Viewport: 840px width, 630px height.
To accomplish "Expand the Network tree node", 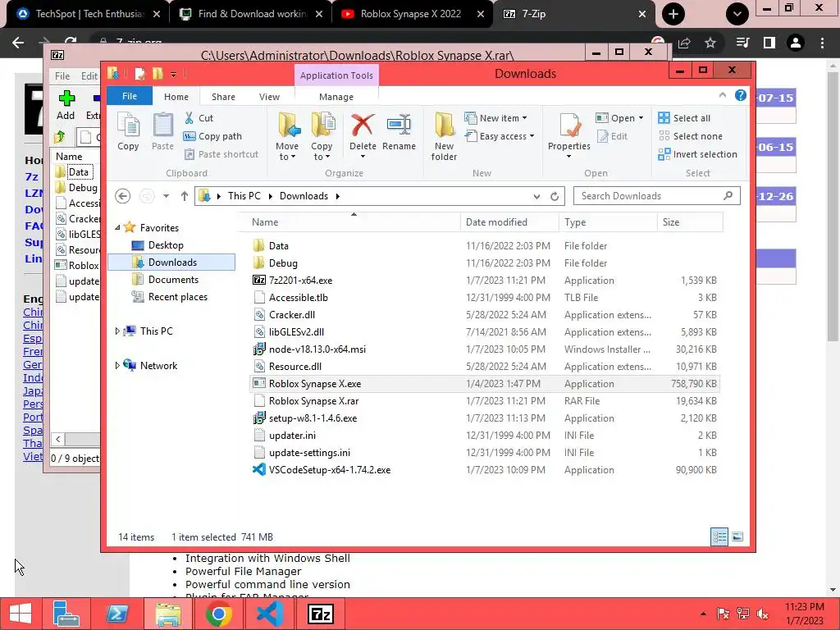I will pos(118,365).
